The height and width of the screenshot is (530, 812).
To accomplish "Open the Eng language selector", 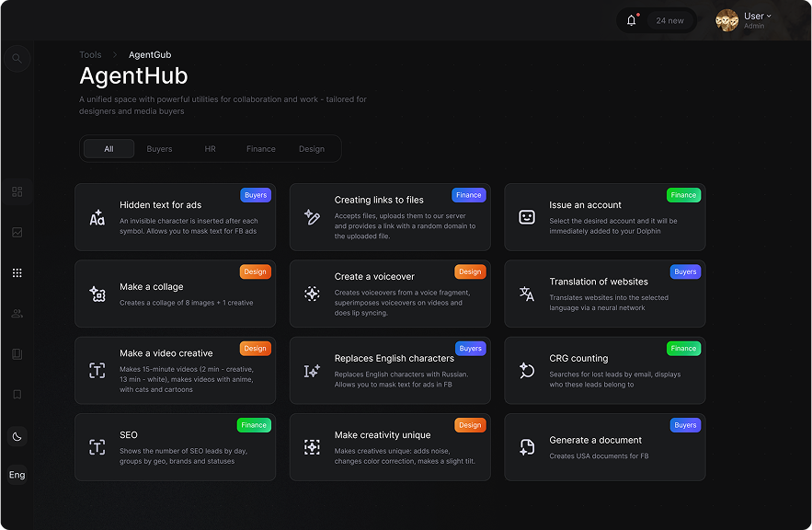I will (x=17, y=475).
